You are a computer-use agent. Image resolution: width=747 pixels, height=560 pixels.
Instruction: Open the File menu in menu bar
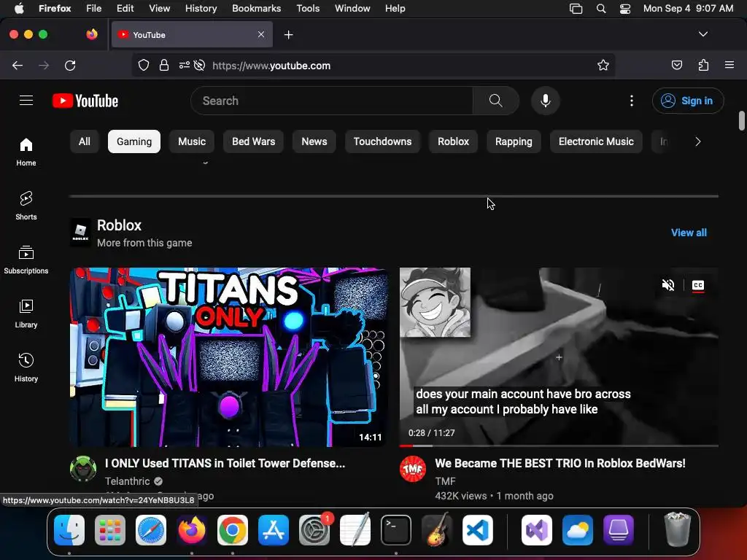coord(93,8)
